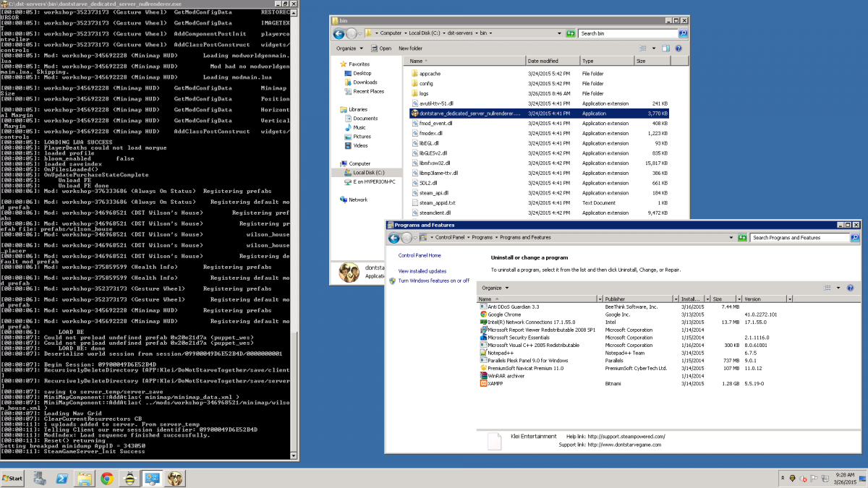This screenshot has height=488, width=868.
Task: Click the Server Manager taskbar icon
Action: pyautogui.click(x=41, y=478)
